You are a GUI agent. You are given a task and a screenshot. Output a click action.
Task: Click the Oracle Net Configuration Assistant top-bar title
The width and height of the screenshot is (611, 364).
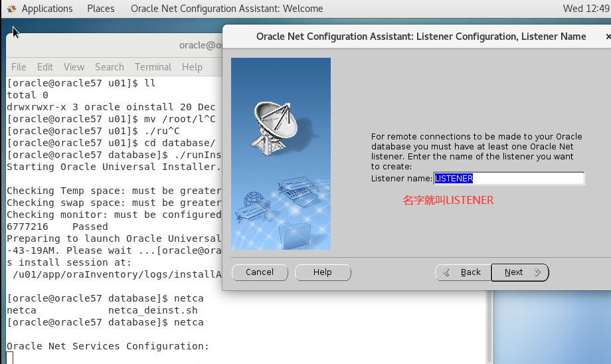[x=226, y=9]
